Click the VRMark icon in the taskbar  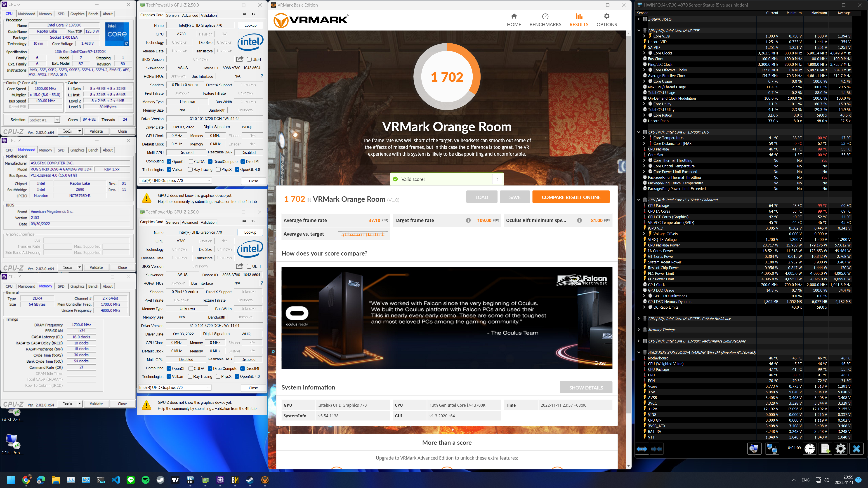click(265, 480)
